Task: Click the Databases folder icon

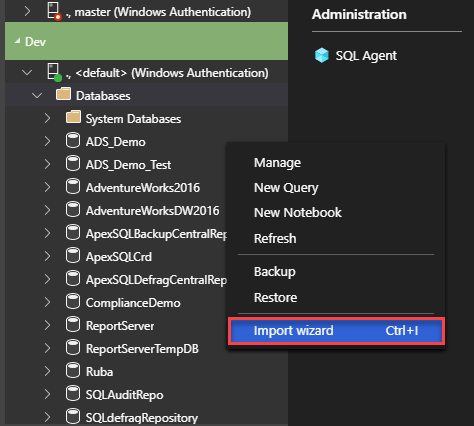Action: pos(63,94)
